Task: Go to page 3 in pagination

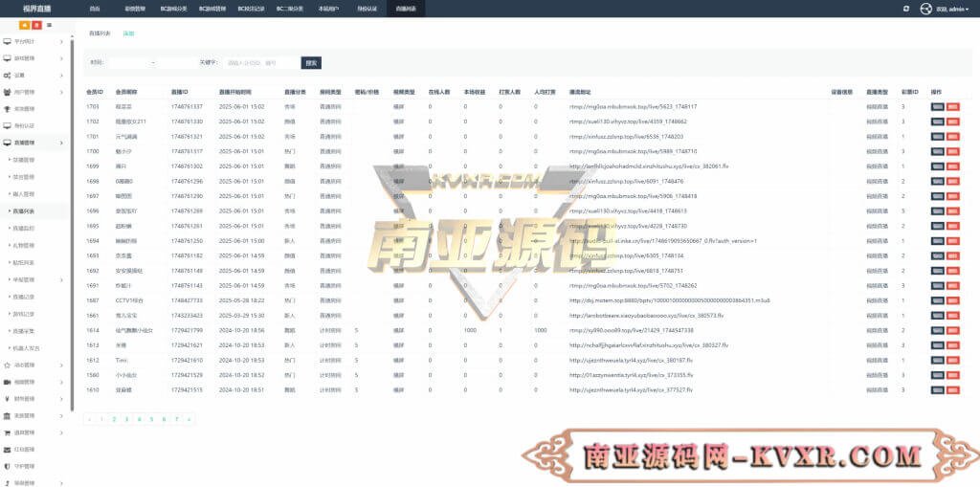Action: [126, 419]
